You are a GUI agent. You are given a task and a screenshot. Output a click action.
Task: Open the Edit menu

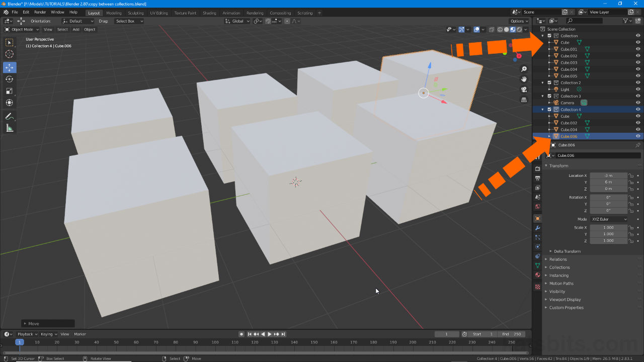[x=26, y=12]
